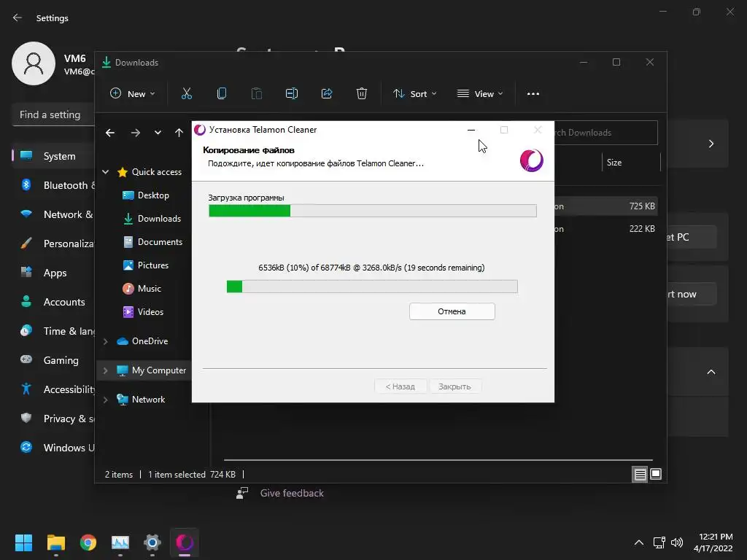Click the Give feedback link in Settings

pos(292,494)
